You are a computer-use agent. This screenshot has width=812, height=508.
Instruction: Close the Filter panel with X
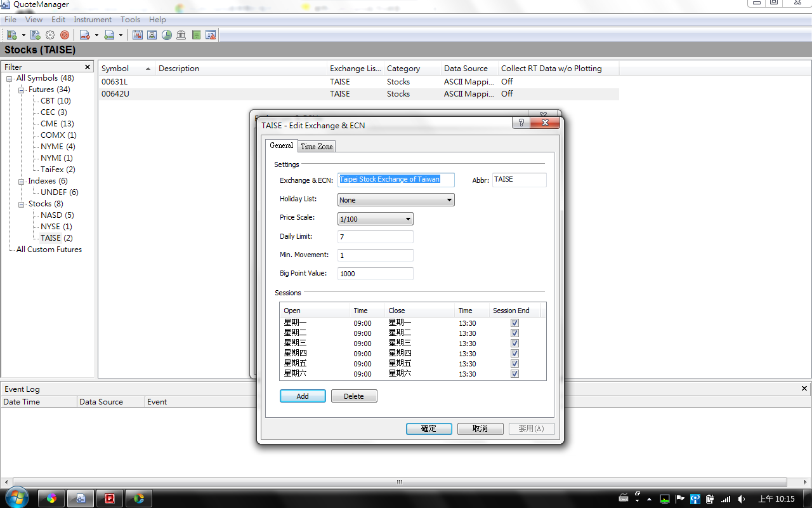click(x=88, y=67)
